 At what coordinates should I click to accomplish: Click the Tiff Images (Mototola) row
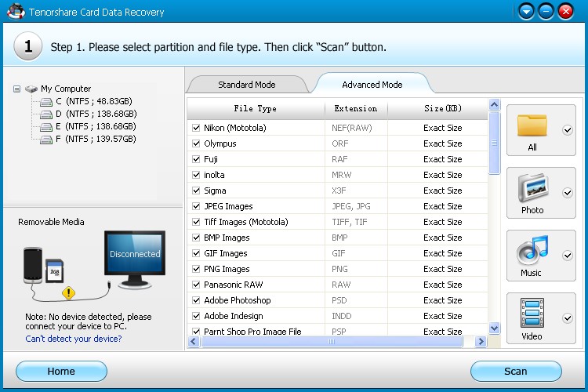click(x=337, y=222)
